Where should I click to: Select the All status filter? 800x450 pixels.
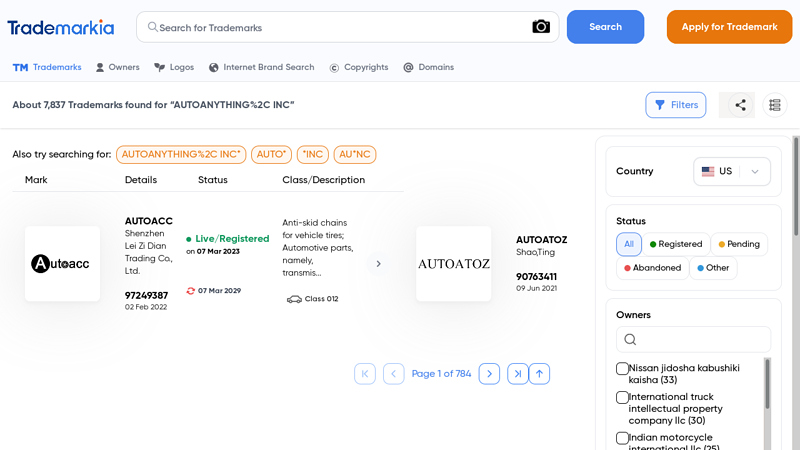(x=629, y=244)
